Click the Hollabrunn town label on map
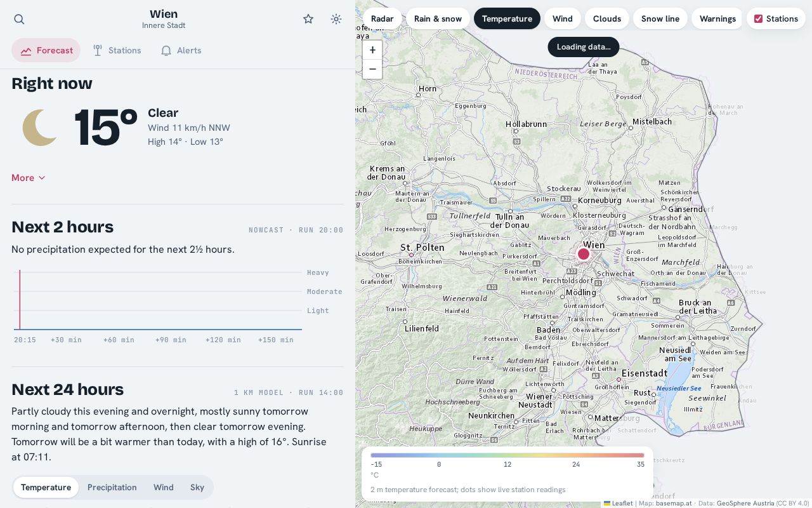This screenshot has height=508, width=812. click(526, 124)
